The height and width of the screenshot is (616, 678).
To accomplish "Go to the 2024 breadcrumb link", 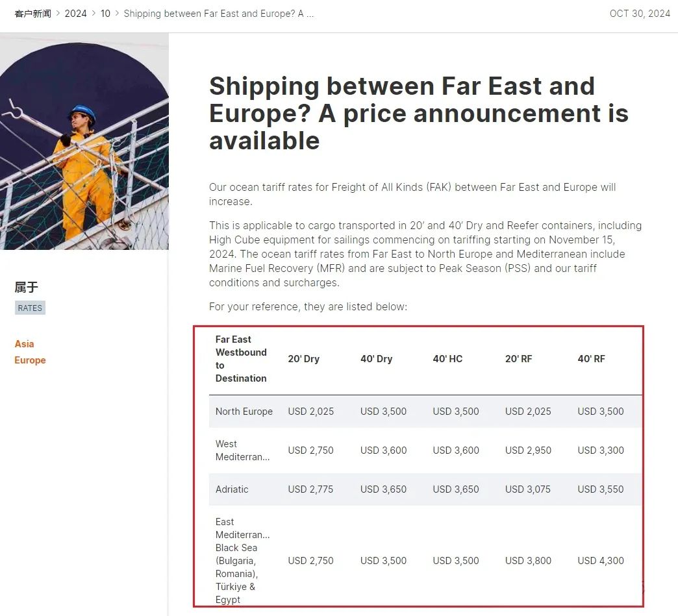I will [x=76, y=14].
